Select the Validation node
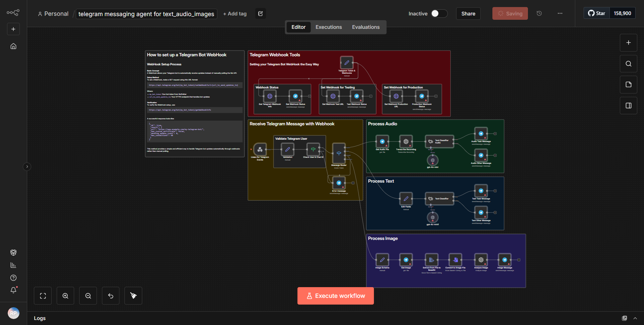 pyautogui.click(x=287, y=149)
